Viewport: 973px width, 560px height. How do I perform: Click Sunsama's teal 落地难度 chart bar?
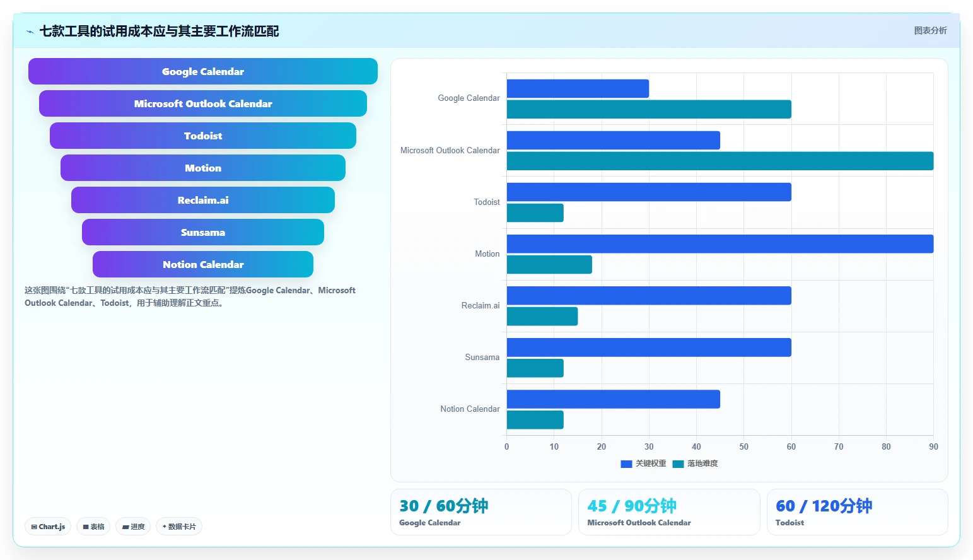(535, 368)
